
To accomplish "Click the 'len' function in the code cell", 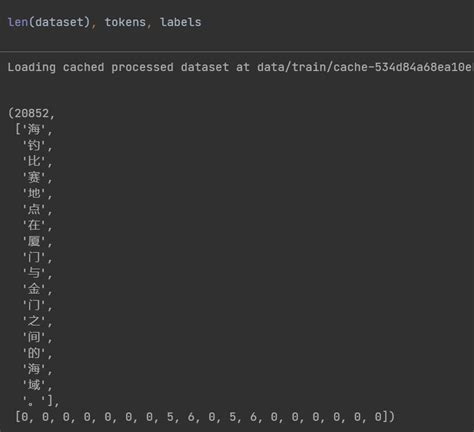I will click(x=18, y=22).
